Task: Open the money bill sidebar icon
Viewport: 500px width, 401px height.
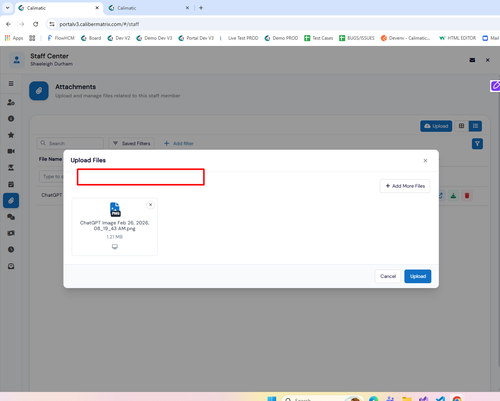Action: click(x=11, y=233)
